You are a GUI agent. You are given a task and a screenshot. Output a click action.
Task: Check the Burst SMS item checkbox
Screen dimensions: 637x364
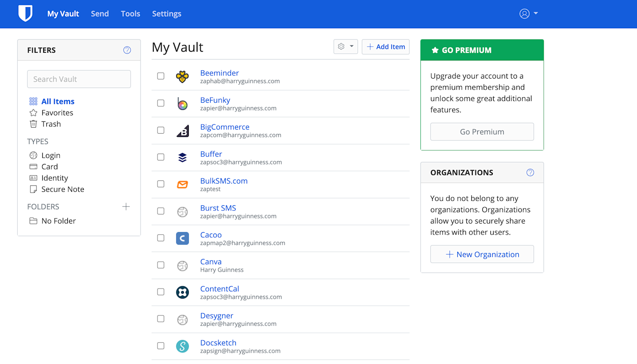[161, 211]
